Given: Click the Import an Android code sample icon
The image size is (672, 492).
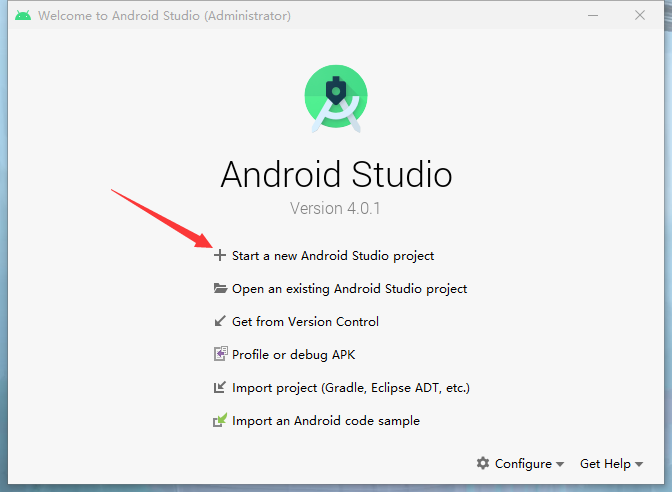Looking at the screenshot, I should 220,420.
